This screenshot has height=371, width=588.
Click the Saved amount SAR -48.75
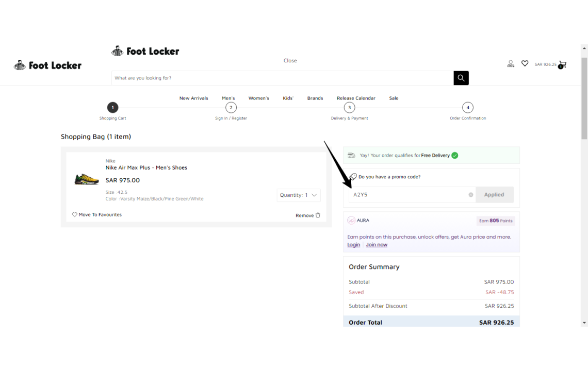(499, 292)
